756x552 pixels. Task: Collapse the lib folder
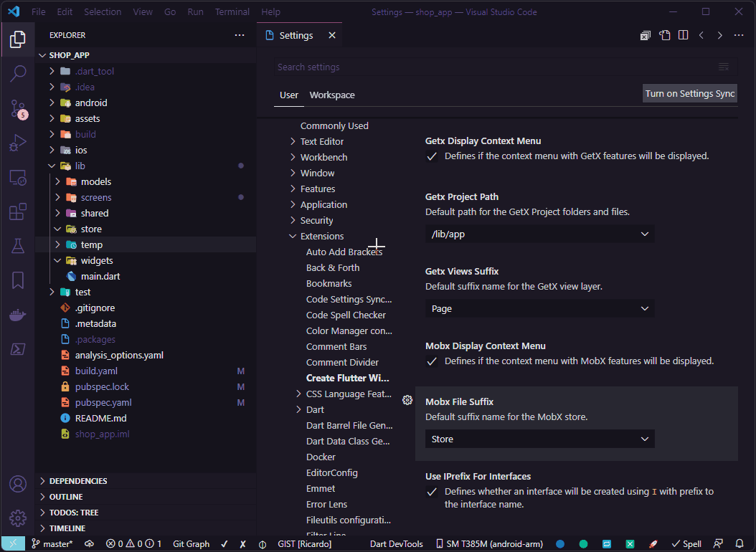coord(52,166)
